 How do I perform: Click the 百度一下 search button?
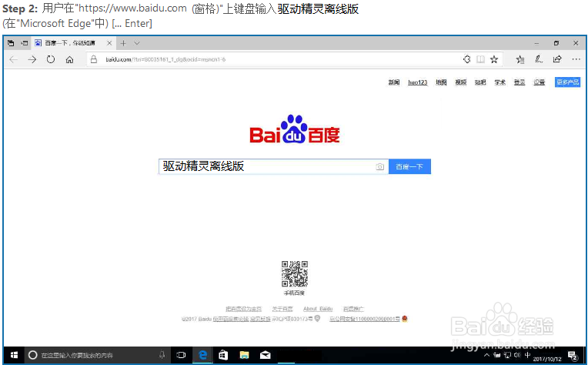(409, 166)
